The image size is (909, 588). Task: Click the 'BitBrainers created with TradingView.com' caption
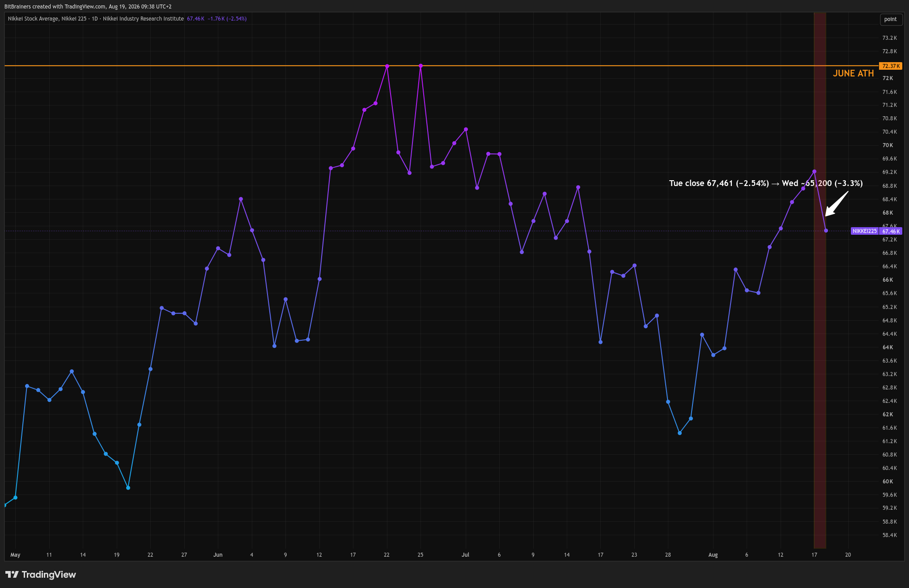point(55,7)
